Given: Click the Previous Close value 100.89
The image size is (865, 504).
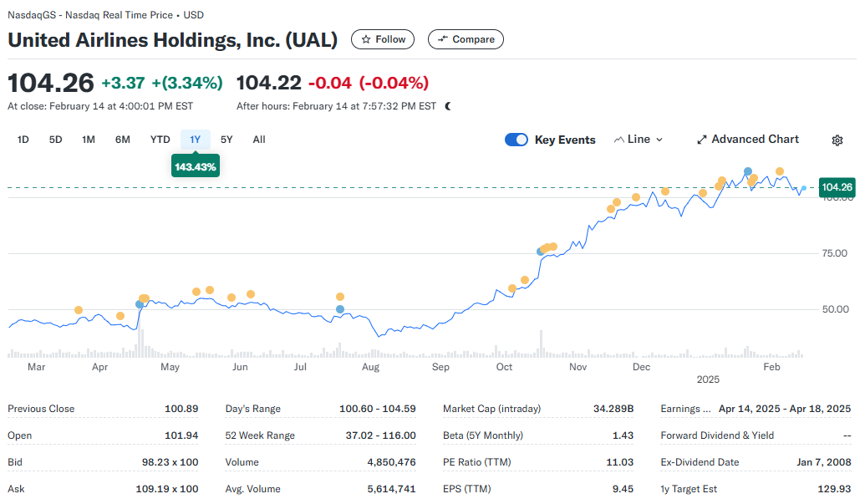Looking at the screenshot, I should pos(181,409).
